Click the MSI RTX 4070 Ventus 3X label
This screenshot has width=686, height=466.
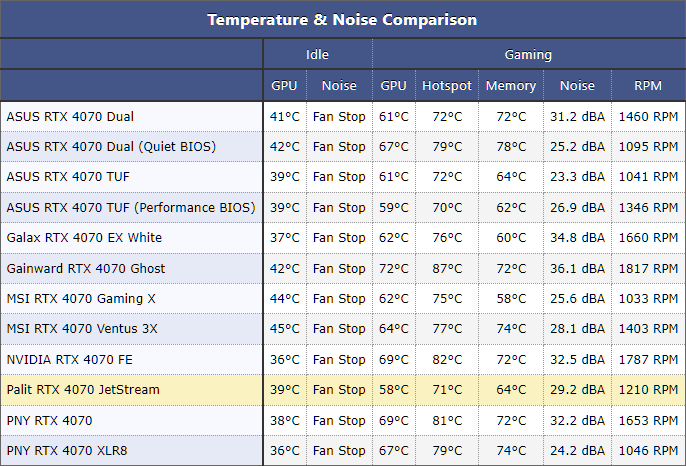[x=82, y=329]
